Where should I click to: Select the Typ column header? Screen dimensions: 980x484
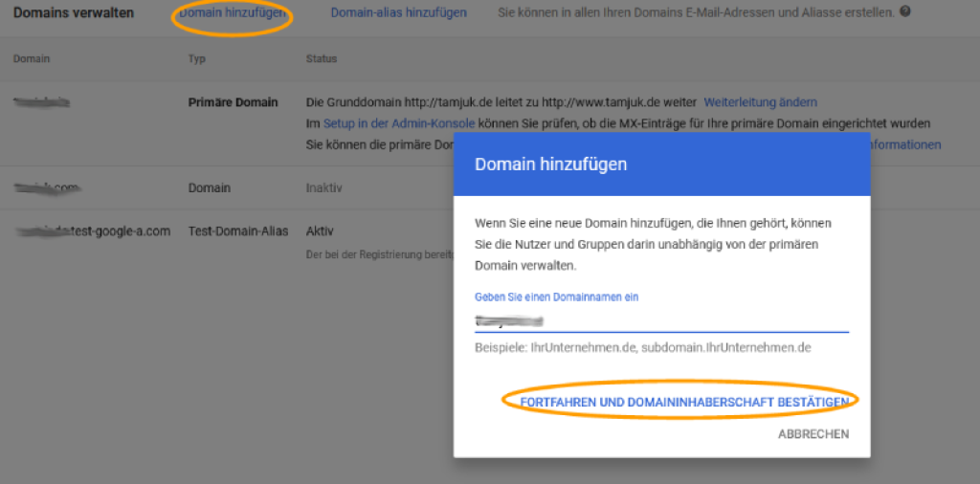[197, 58]
